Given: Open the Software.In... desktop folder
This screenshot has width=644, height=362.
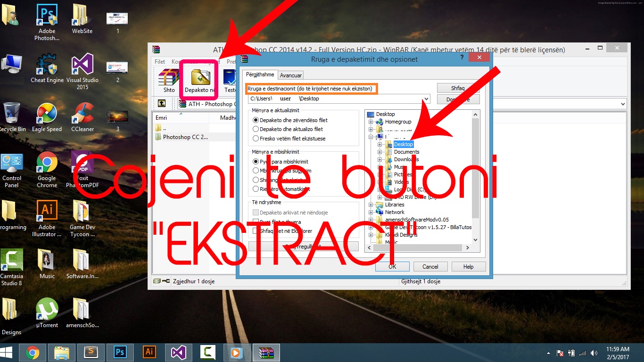Looking at the screenshot, I should click(83, 264).
